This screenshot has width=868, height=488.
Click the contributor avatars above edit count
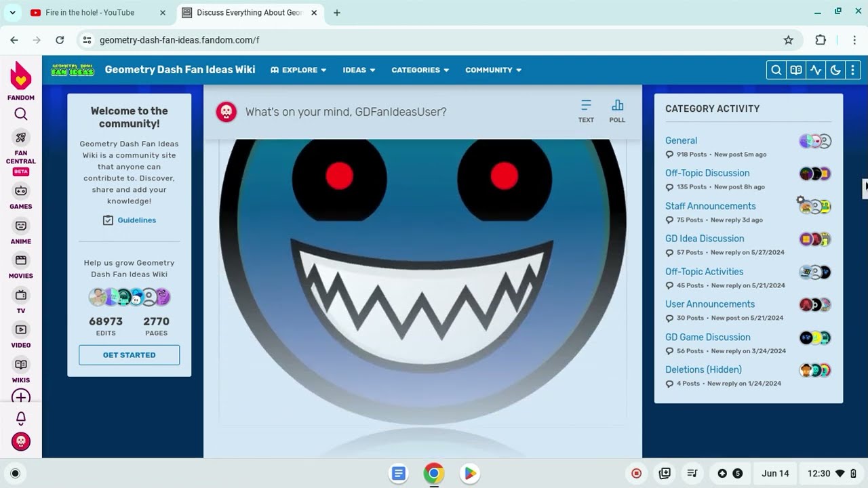click(x=130, y=297)
